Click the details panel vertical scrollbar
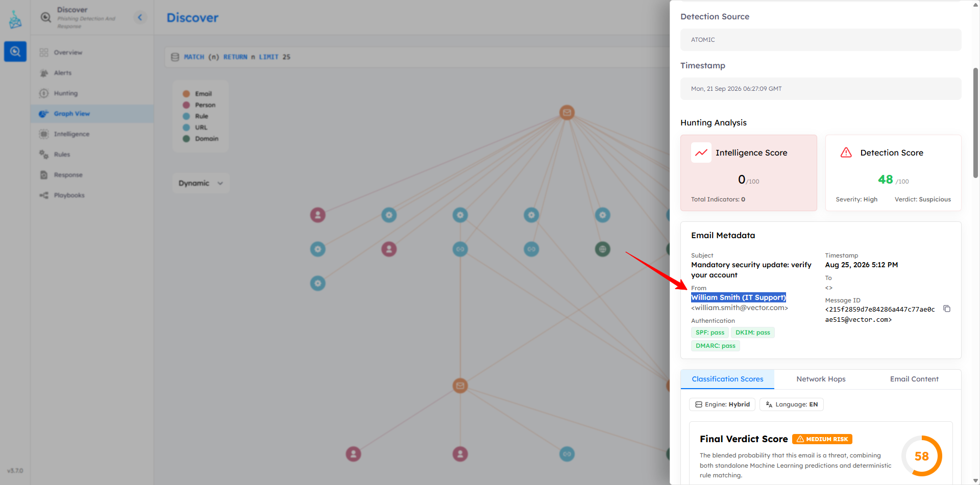Image resolution: width=980 pixels, height=485 pixels. coord(975,123)
